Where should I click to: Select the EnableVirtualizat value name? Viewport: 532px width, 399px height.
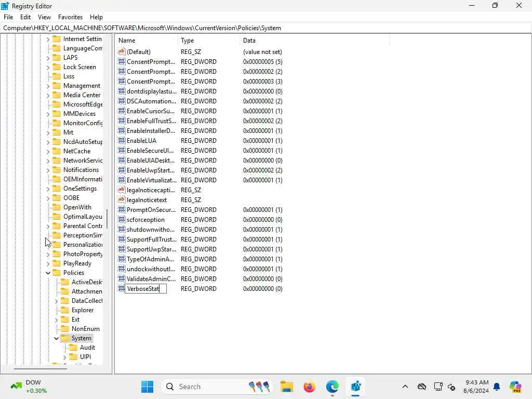pos(152,180)
